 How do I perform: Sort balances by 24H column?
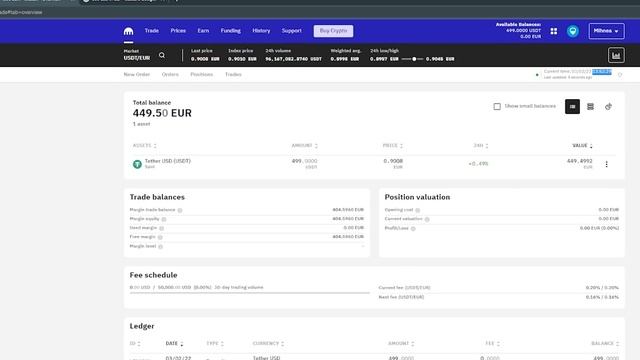pyautogui.click(x=480, y=146)
